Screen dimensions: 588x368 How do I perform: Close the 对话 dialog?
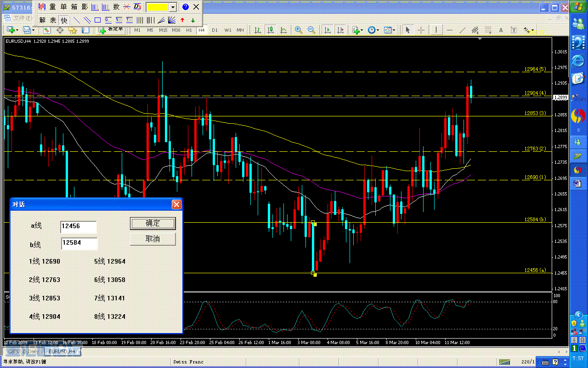[176, 205]
